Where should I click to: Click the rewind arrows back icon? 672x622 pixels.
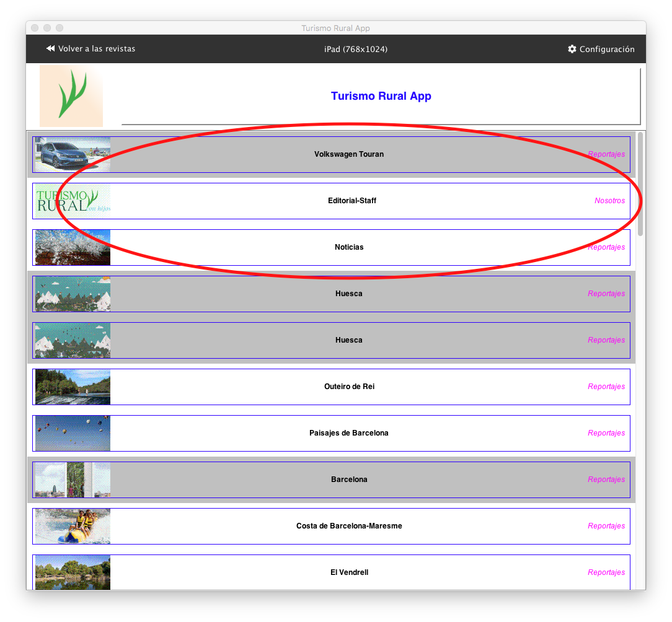click(50, 49)
